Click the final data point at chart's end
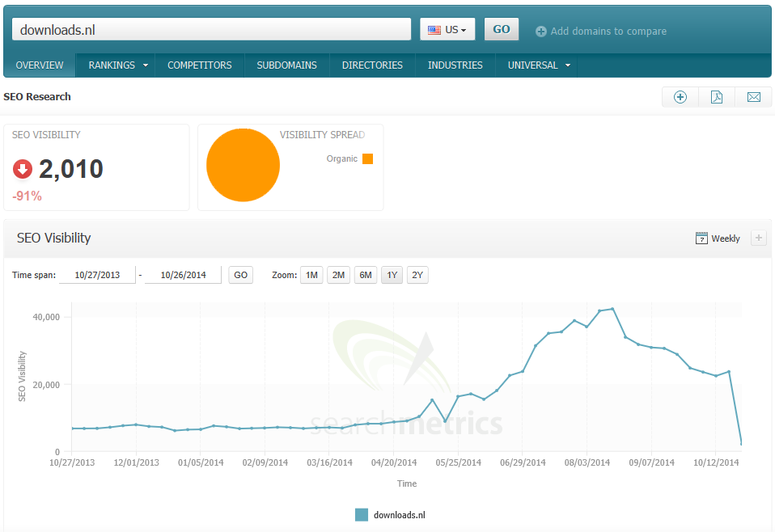 click(741, 444)
